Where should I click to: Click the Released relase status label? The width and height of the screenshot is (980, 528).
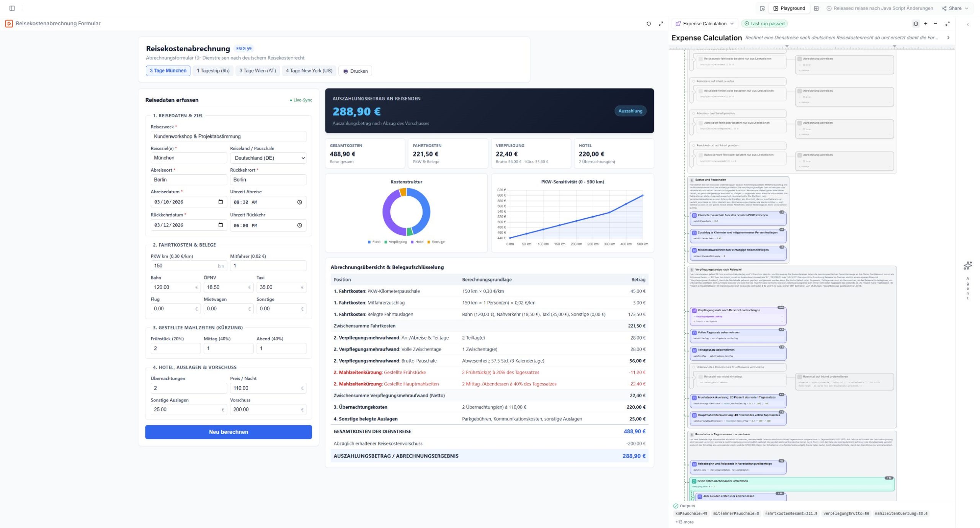coord(879,8)
